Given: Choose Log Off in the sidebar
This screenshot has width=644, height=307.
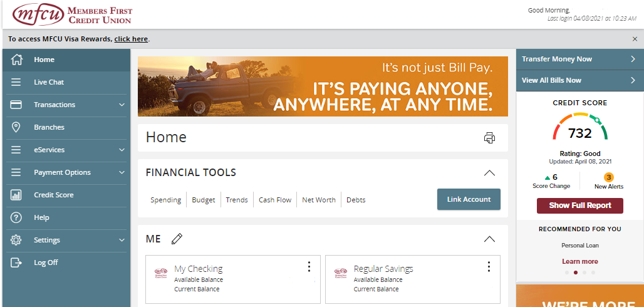Looking at the screenshot, I should click(66, 263).
